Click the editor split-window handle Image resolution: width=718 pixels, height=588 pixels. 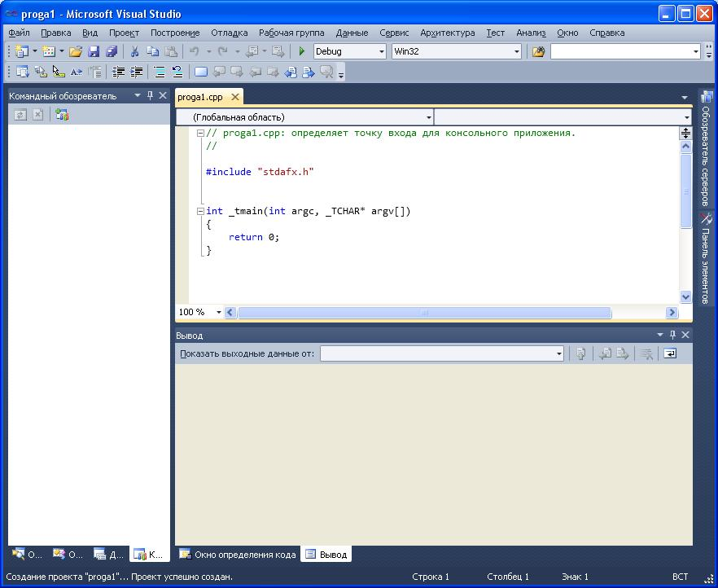pyautogui.click(x=685, y=134)
